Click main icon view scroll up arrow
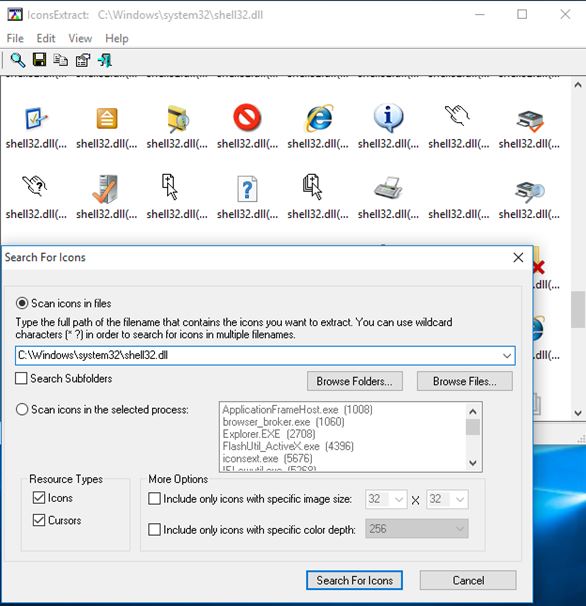Image resolution: width=586 pixels, height=606 pixels. pyautogui.click(x=578, y=85)
